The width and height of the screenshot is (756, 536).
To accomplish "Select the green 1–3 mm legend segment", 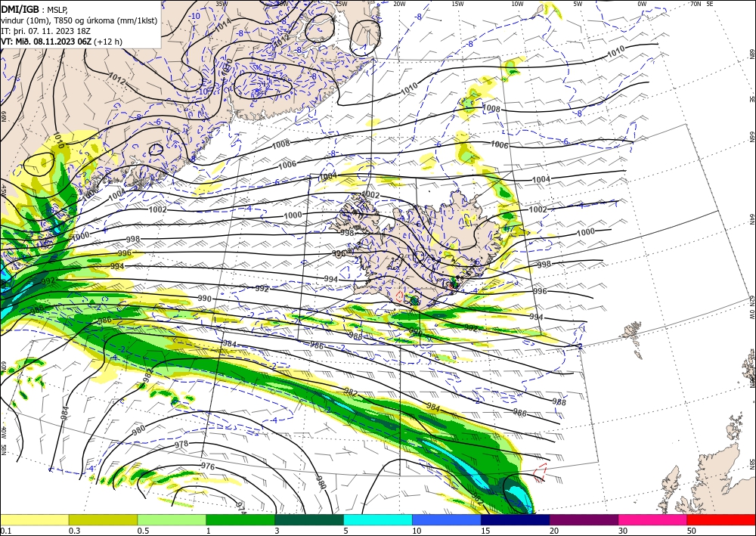I will pyautogui.click(x=240, y=519).
